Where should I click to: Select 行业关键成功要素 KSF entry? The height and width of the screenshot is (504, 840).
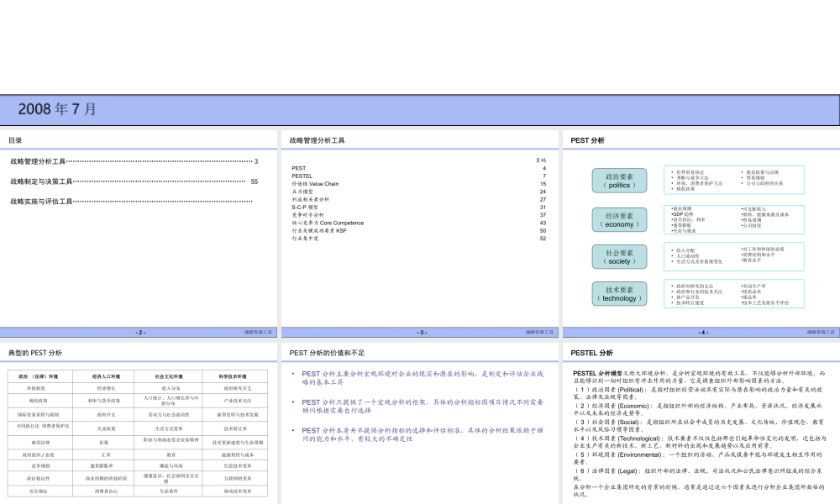[318, 230]
